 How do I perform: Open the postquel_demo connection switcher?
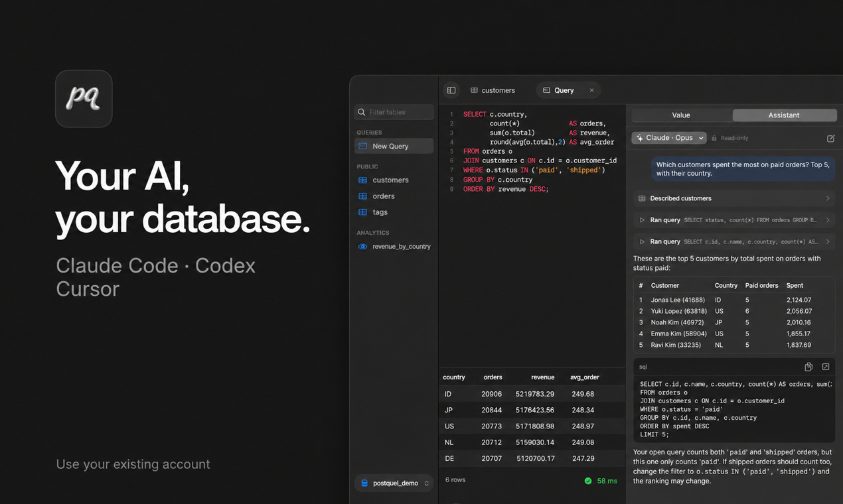[x=394, y=483]
